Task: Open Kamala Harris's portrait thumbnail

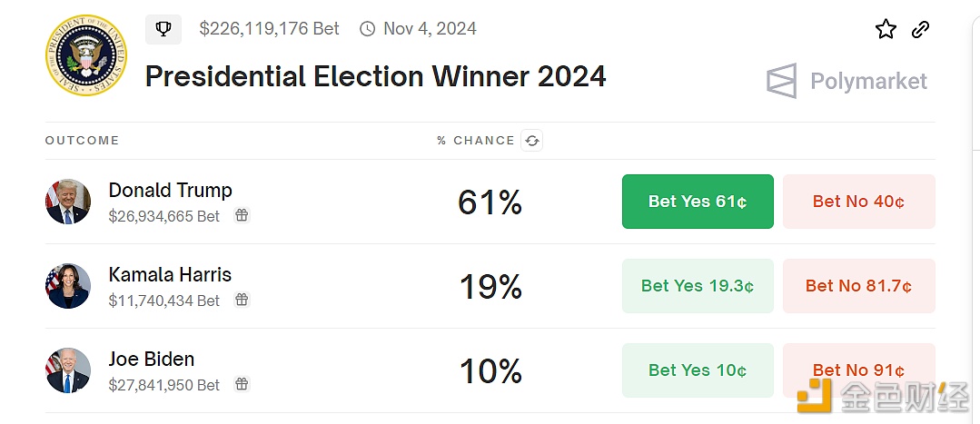Action: point(68,286)
